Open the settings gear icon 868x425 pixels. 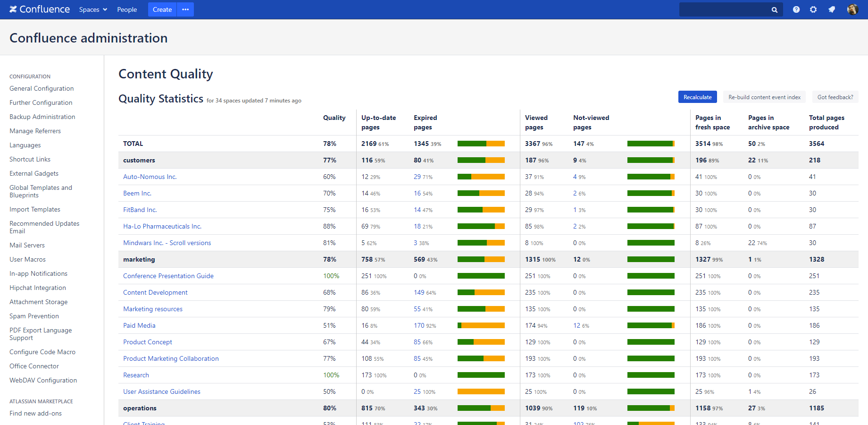tap(813, 9)
